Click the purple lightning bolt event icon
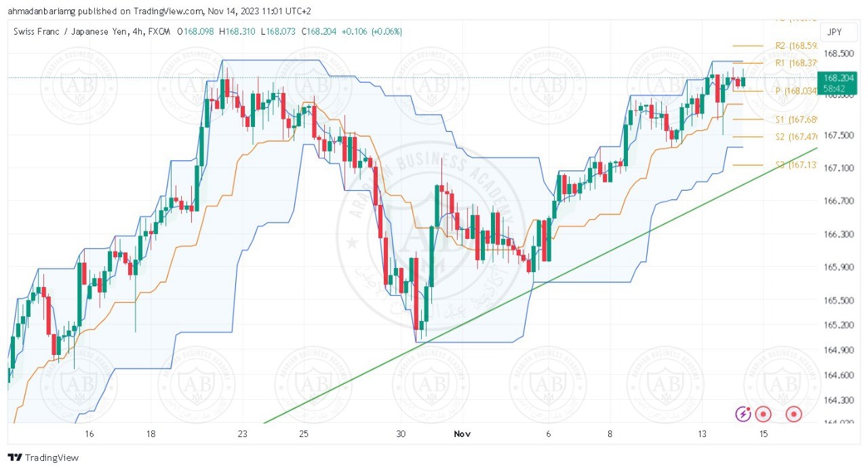 tap(744, 413)
